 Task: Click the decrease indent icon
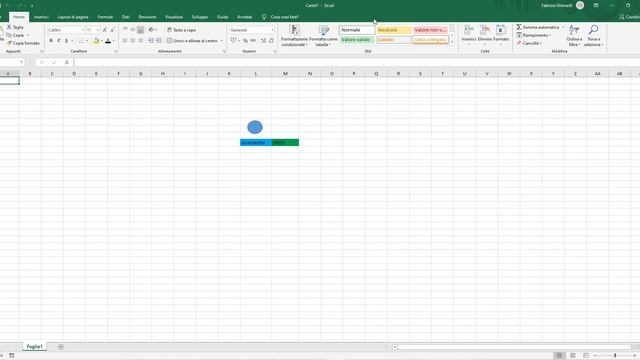151,41
